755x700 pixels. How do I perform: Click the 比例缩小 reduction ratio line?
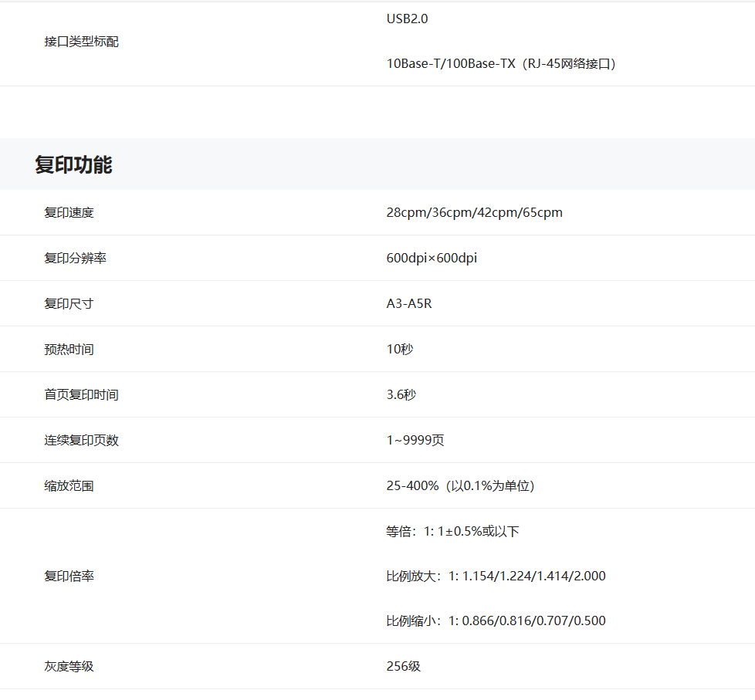[x=496, y=621]
